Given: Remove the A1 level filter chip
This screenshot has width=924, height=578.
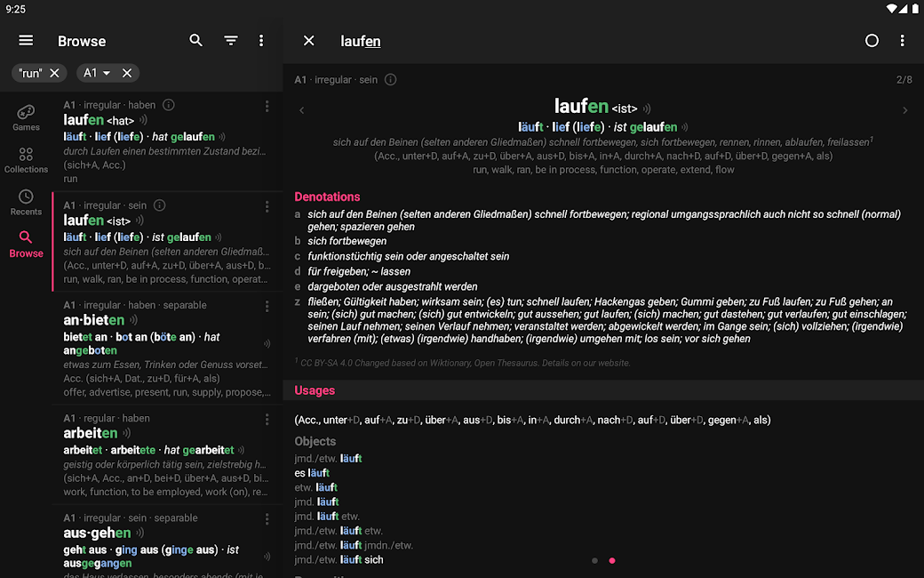Looking at the screenshot, I should click(x=127, y=73).
